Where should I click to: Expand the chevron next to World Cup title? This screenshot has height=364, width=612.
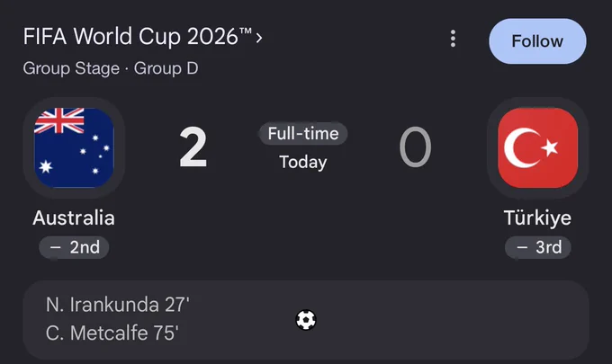click(259, 38)
